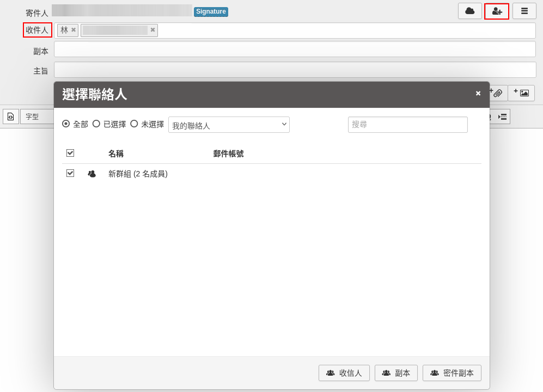This screenshot has width=543, height=392.
Task: Uncheck the 新群組 row checkbox
Action: point(70,173)
